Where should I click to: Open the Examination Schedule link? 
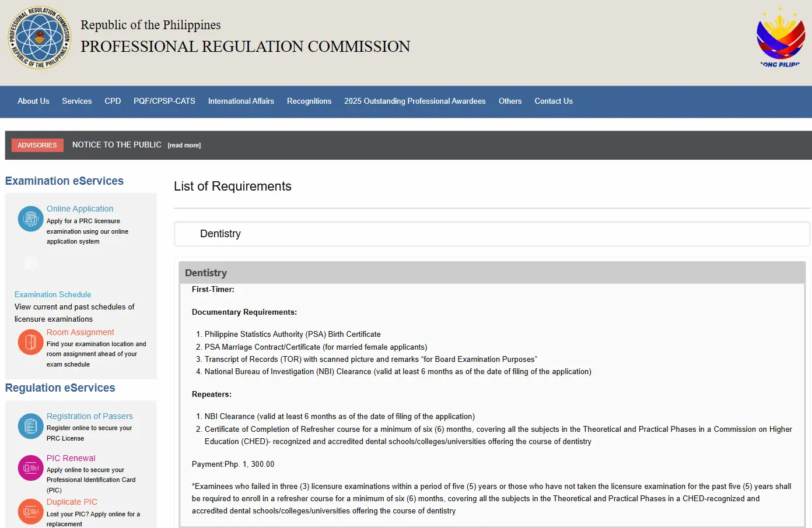(52, 294)
